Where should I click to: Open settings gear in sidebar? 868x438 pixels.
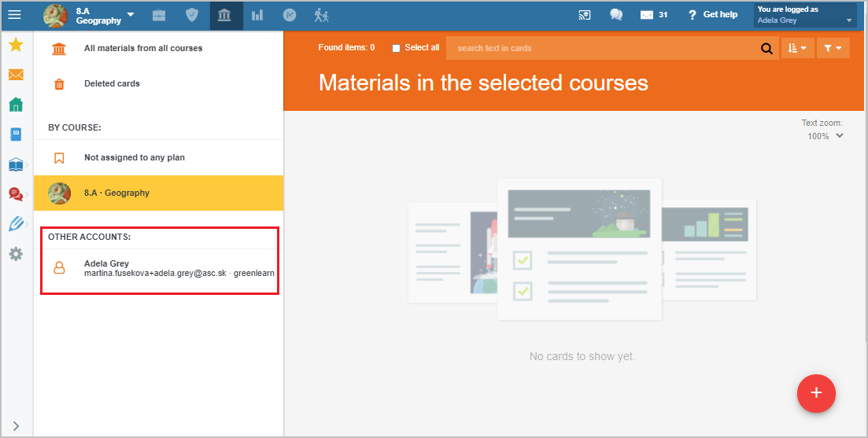pos(16,254)
